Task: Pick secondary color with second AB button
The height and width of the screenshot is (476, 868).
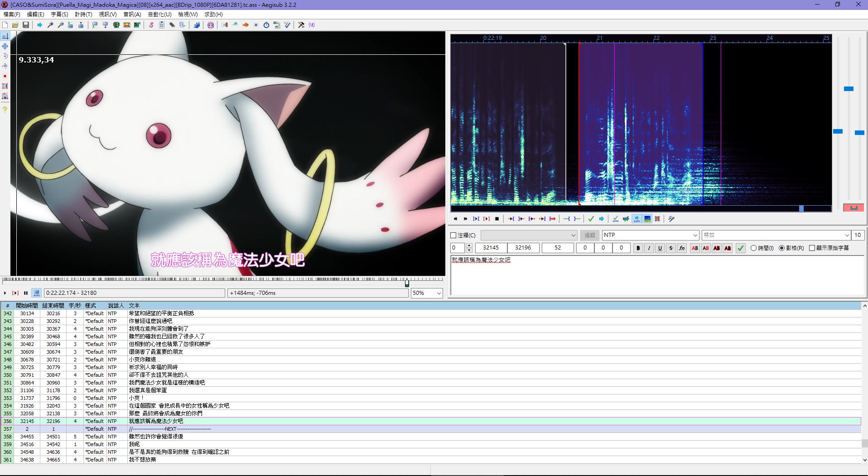Action: tap(706, 248)
